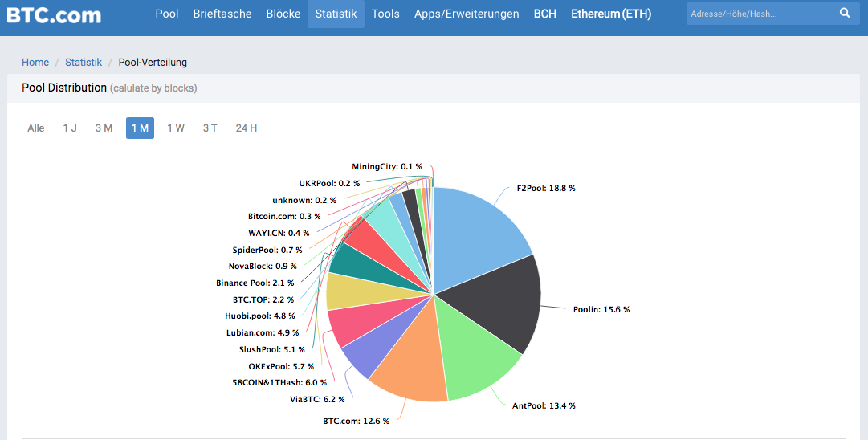Click the SlushPool: 5.1 % label
Screen dimensions: 868x440
coord(272,349)
